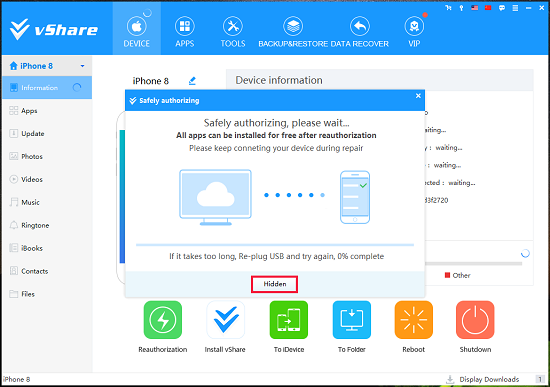This screenshot has width=550, height=387.
Task: Click the iPhone 8 status bar label
Action: point(17,379)
